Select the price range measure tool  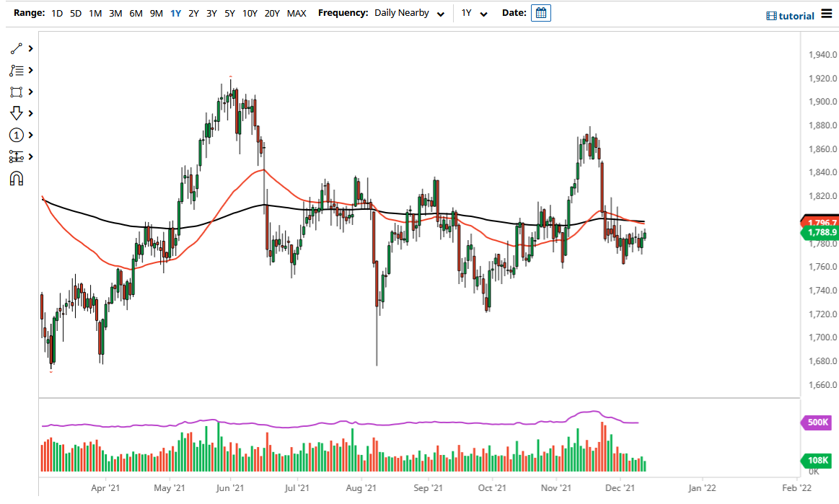coord(16,156)
